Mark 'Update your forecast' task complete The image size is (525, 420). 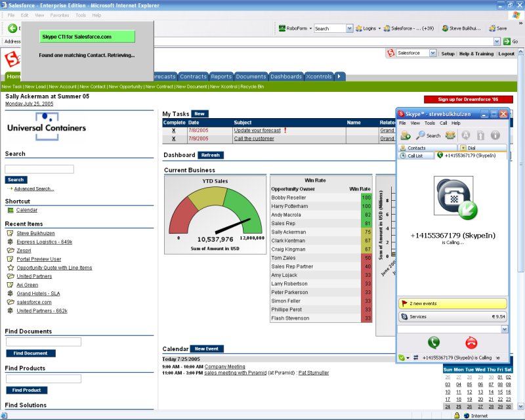tap(174, 131)
